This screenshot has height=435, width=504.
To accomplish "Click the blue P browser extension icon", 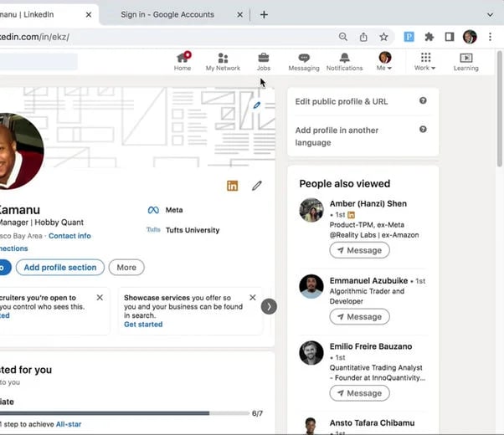I will [x=409, y=37].
